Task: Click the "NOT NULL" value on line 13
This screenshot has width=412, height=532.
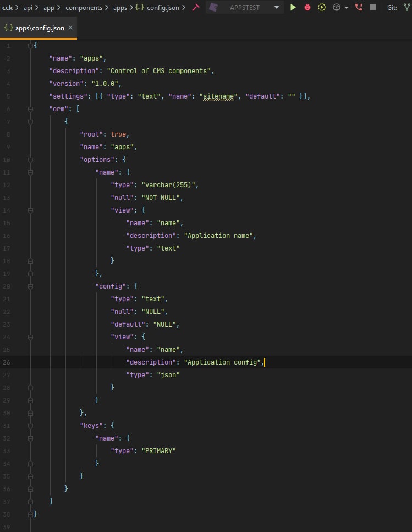Action: click(x=160, y=198)
